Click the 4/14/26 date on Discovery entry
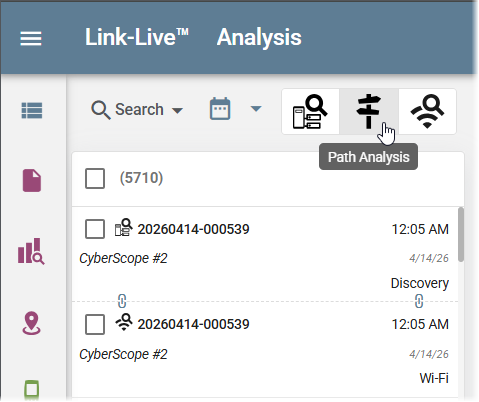The image size is (479, 402). [x=429, y=258]
